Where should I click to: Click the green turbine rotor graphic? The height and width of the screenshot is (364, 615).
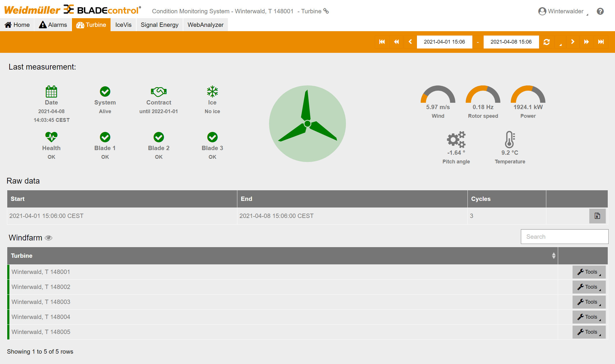tap(307, 124)
